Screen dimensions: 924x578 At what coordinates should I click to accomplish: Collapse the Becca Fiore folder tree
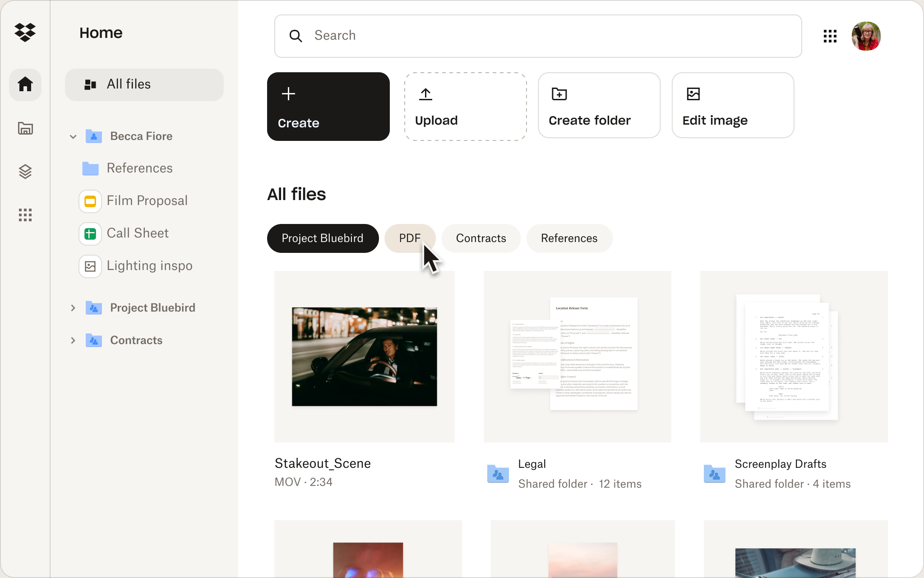click(x=74, y=136)
